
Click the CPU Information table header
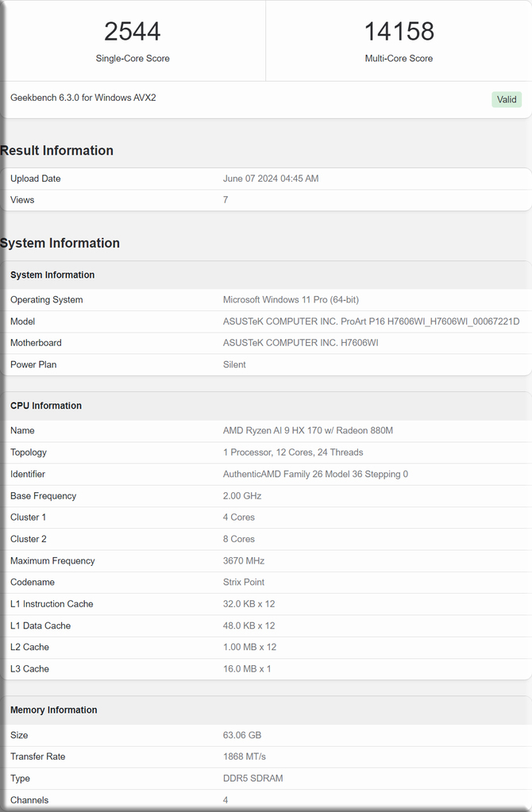click(x=46, y=406)
